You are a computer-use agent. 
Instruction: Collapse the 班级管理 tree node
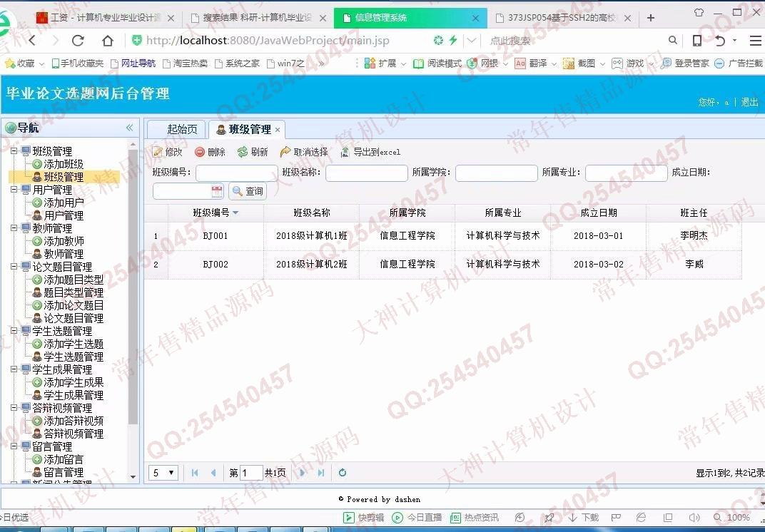click(14, 151)
